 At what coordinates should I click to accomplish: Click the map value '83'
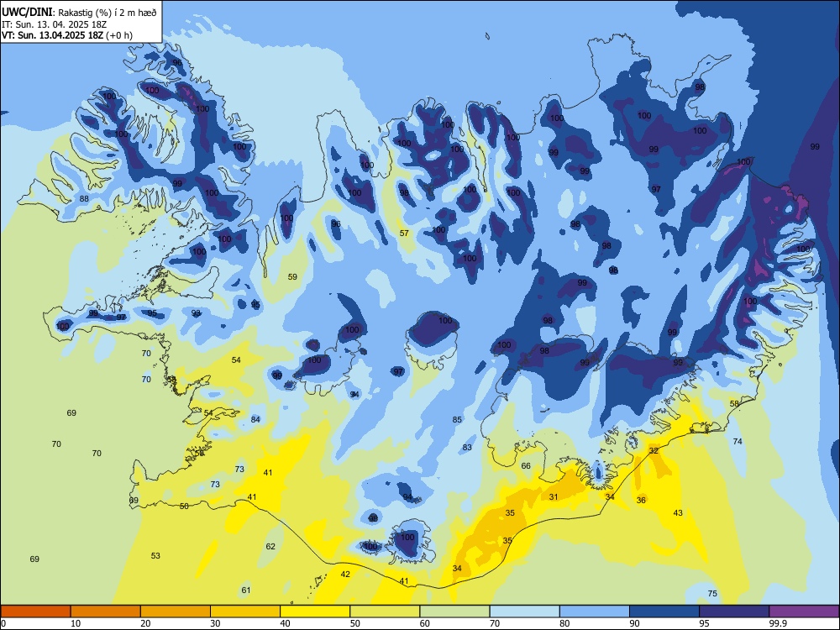467,448
